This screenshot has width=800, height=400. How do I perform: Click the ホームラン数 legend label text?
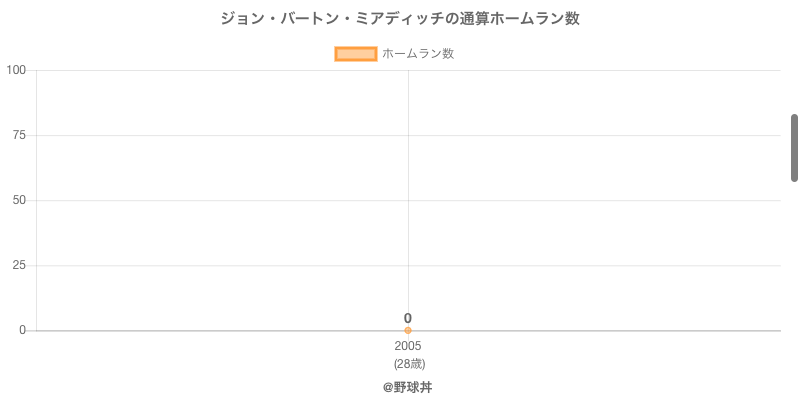[418, 54]
